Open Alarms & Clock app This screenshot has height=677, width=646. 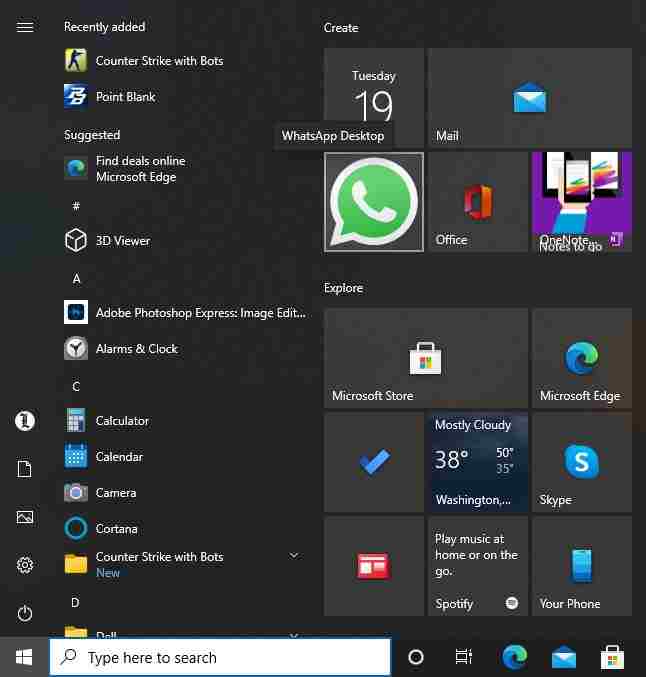(184, 348)
